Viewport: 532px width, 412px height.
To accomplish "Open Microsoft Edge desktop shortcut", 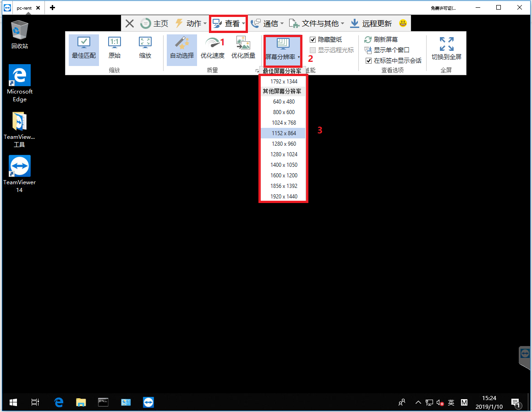I will [20, 83].
